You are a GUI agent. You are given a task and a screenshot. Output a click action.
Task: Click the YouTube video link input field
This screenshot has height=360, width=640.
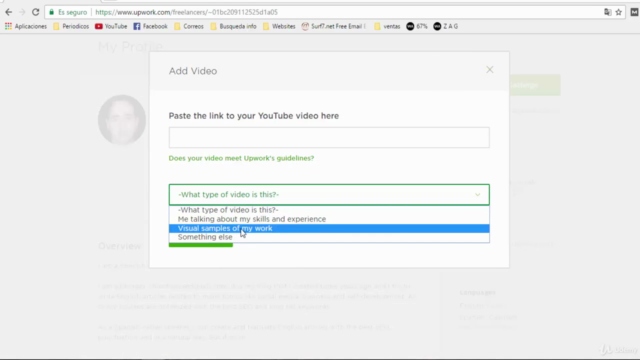(x=329, y=138)
